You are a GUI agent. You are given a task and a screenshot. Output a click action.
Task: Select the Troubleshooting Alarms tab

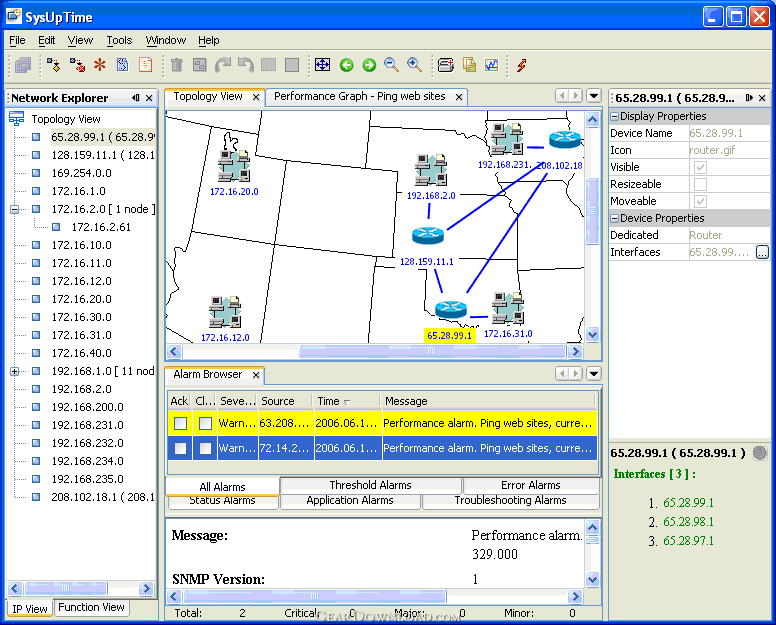click(510, 500)
